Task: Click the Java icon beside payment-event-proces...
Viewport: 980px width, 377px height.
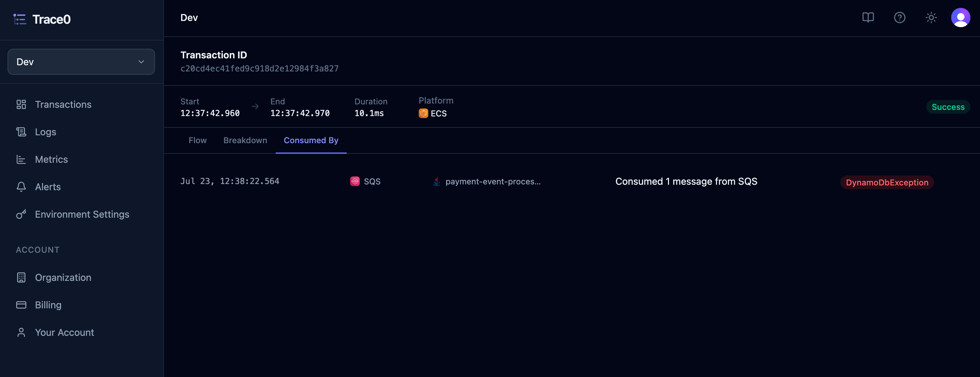Action: (x=437, y=181)
